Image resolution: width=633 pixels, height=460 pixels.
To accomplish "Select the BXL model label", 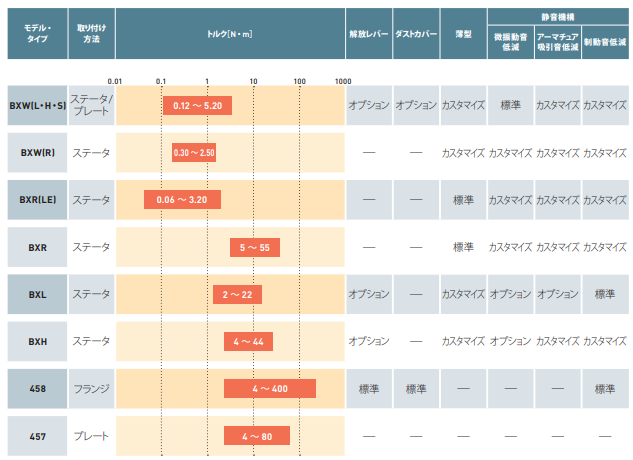I will point(37,294).
